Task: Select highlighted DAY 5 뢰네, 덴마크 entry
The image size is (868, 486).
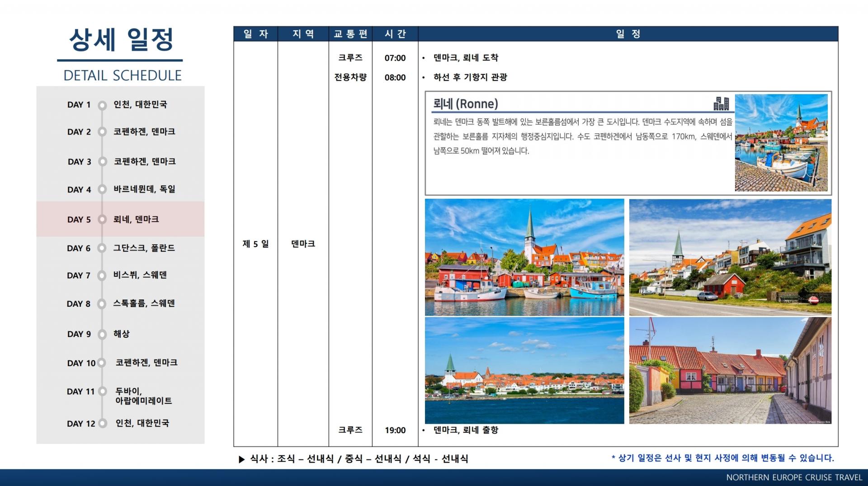Action: click(120, 219)
